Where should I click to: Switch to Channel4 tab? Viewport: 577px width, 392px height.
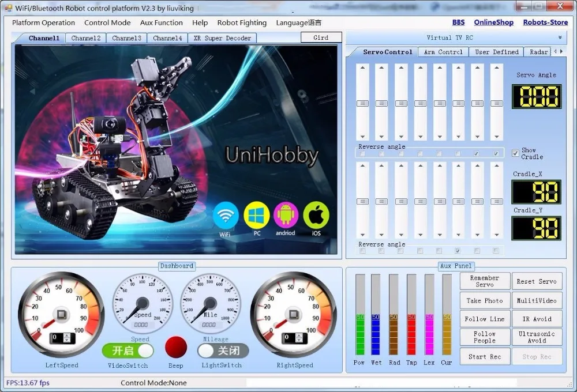coord(167,38)
